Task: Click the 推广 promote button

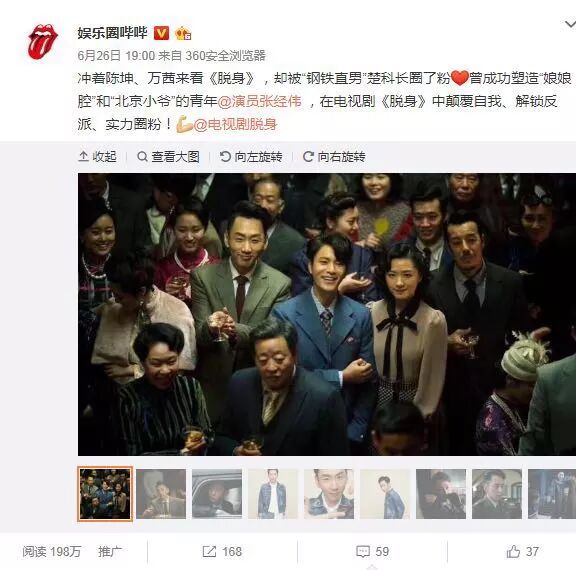Action: (x=110, y=551)
